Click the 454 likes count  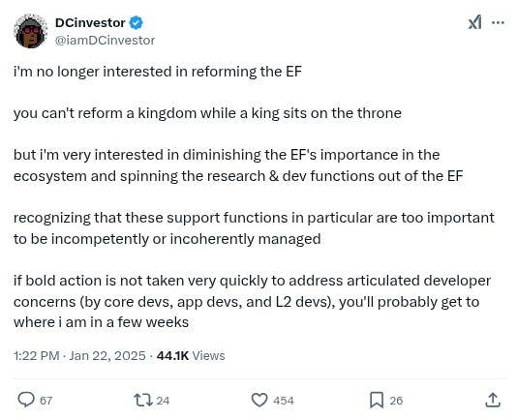point(284,401)
